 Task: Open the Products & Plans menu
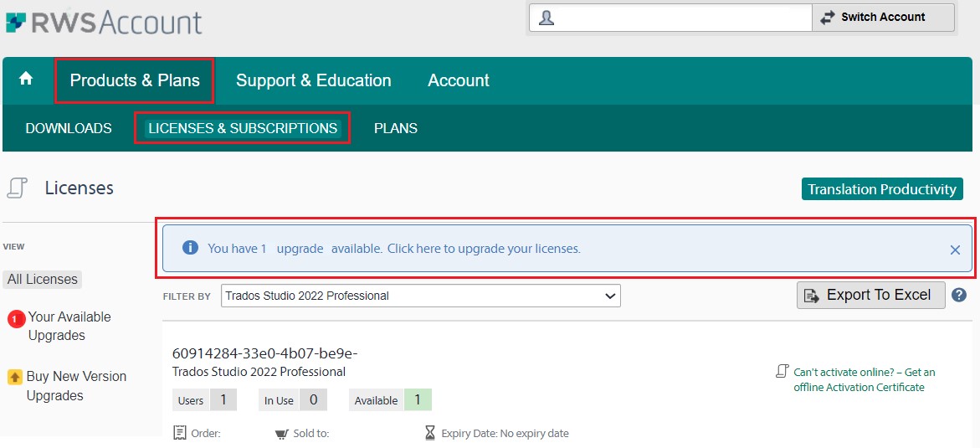tap(135, 80)
